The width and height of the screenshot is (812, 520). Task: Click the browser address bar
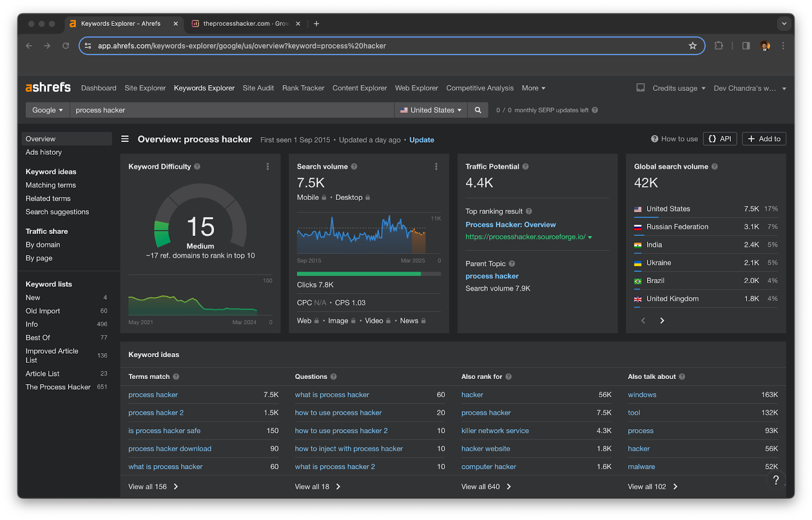[x=392, y=46]
